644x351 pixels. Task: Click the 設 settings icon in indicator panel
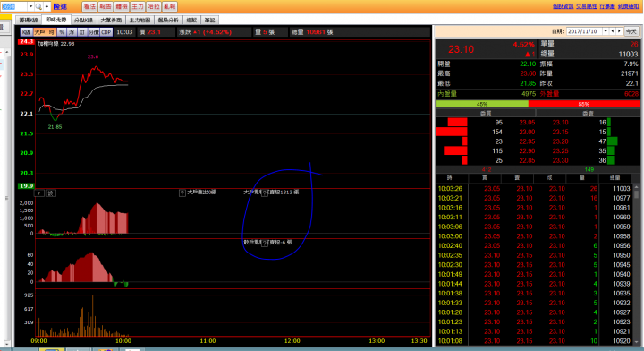pos(51,193)
